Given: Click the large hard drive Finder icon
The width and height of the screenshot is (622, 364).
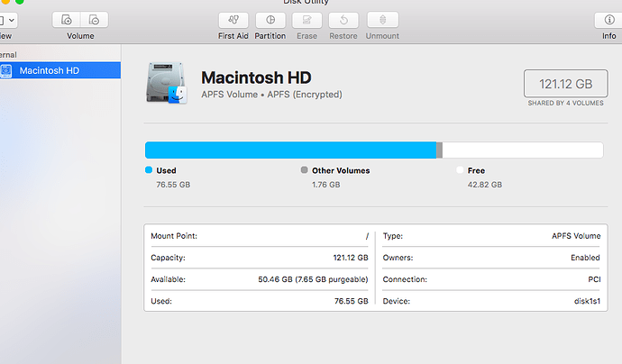Looking at the screenshot, I should pos(167,83).
